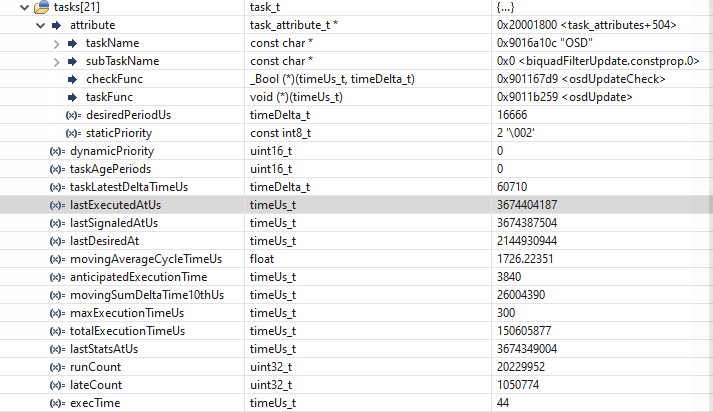Click the totalExecutionTimeUs variable icon

(57, 331)
